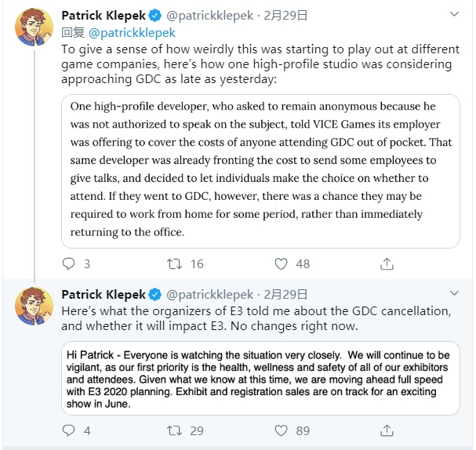Open the E3 organizers statement image

(260, 376)
